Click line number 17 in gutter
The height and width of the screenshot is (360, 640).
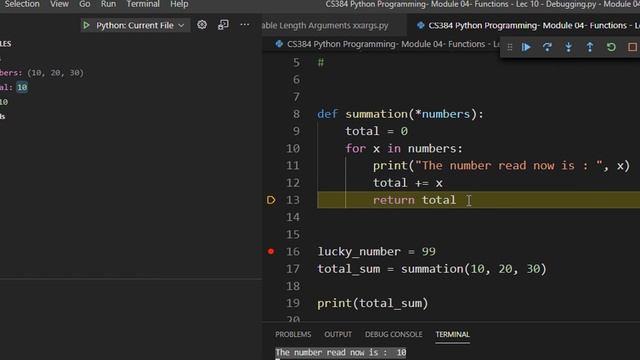(293, 269)
